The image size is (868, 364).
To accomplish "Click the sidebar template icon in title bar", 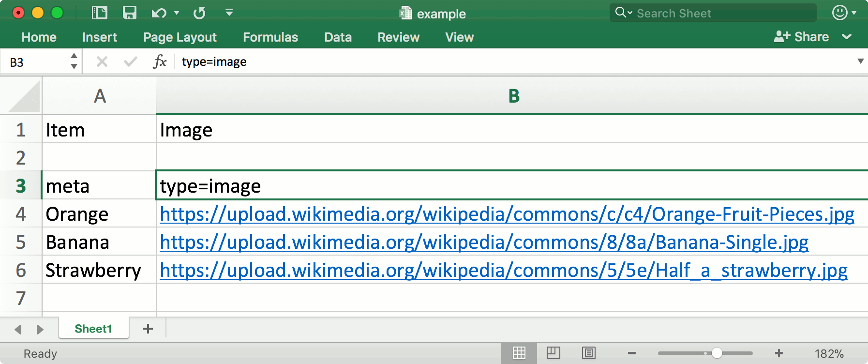I will click(x=100, y=13).
